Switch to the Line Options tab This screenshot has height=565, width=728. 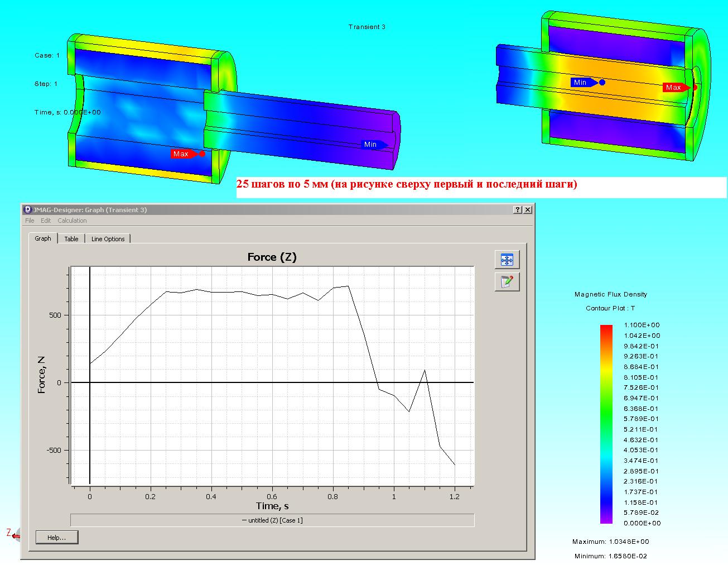(108, 239)
